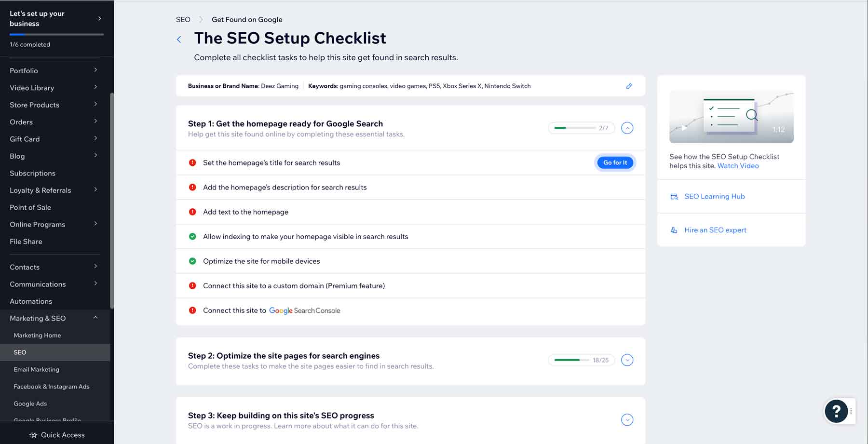Viewport: 868px width, 444px height.
Task: Collapse Step 1 using its chevron
Action: (x=627, y=128)
